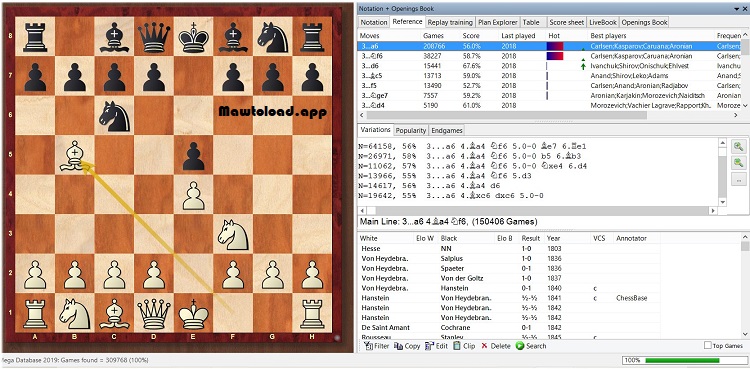Open the Notation pane dropdown arrow
750x369 pixels.
tap(737, 9)
